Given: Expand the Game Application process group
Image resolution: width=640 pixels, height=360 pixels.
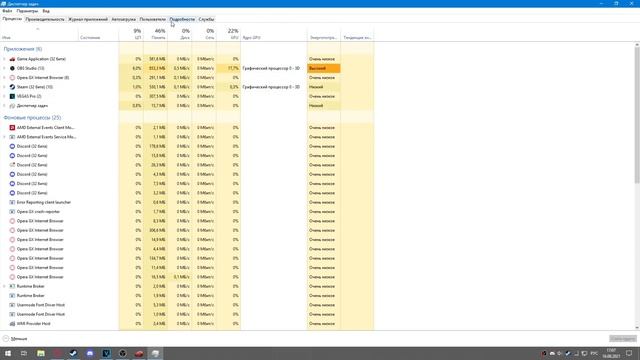Looking at the screenshot, I should point(4,59).
